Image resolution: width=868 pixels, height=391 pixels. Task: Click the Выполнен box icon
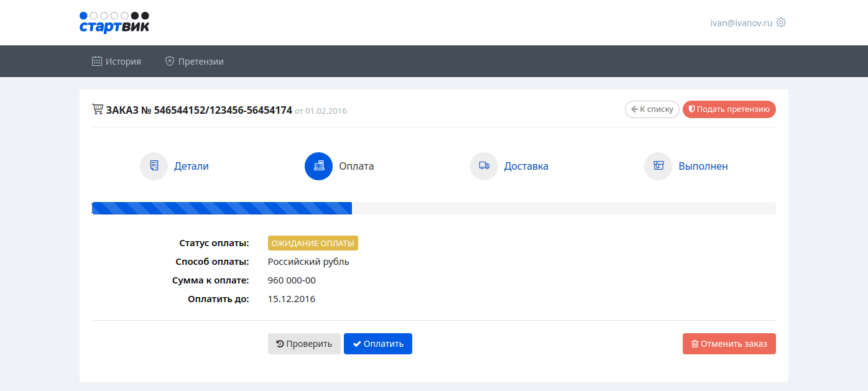(658, 167)
